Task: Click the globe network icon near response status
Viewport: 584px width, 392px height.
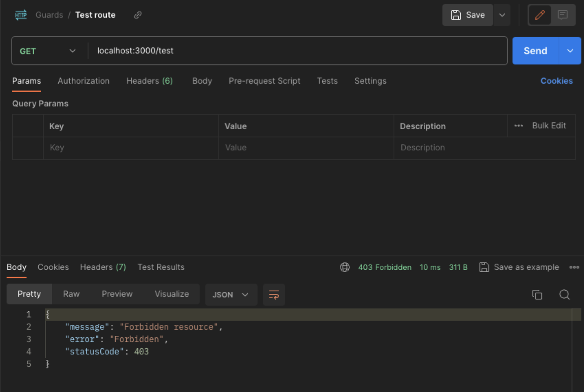Action: pyautogui.click(x=345, y=267)
